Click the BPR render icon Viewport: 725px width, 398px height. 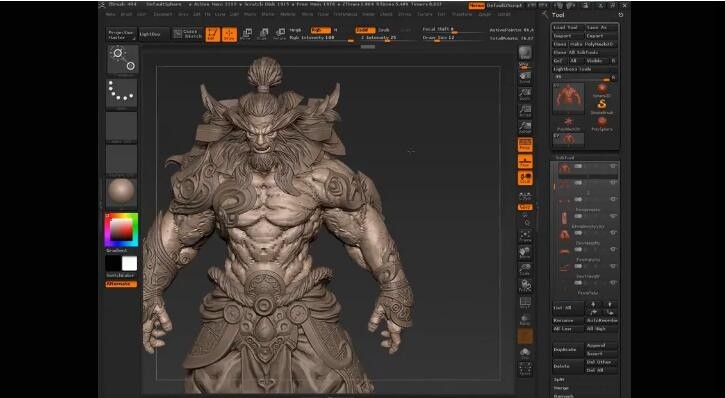click(x=525, y=53)
